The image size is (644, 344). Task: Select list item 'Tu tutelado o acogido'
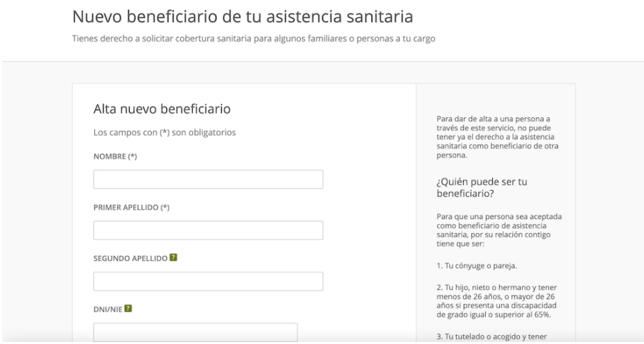click(491, 336)
